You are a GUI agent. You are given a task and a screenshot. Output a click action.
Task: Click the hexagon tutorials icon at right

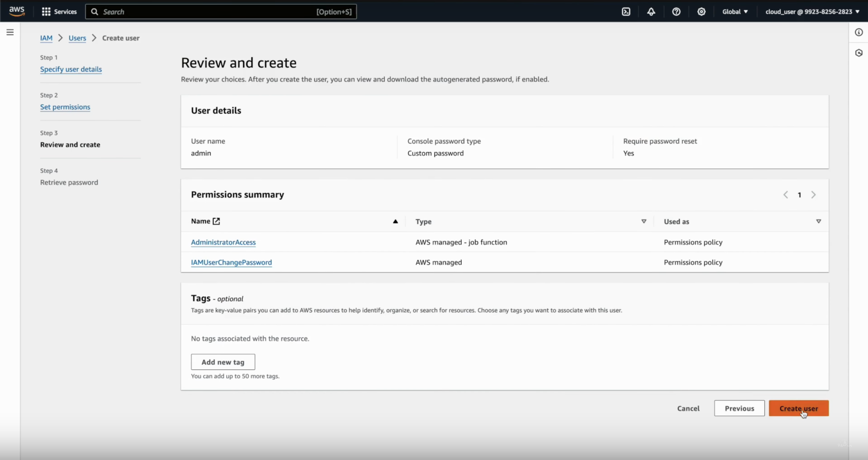pyautogui.click(x=858, y=53)
